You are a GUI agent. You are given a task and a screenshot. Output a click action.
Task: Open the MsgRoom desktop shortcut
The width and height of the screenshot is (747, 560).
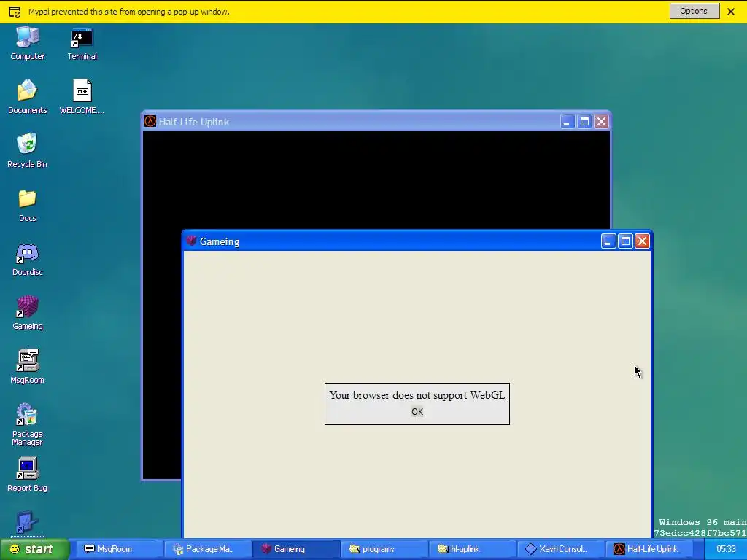[27, 367]
